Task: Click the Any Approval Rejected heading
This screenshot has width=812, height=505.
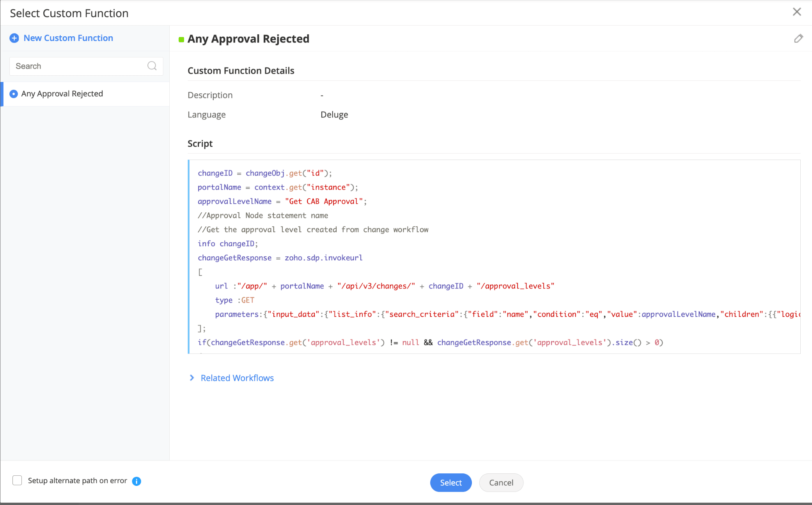Action: pos(248,39)
